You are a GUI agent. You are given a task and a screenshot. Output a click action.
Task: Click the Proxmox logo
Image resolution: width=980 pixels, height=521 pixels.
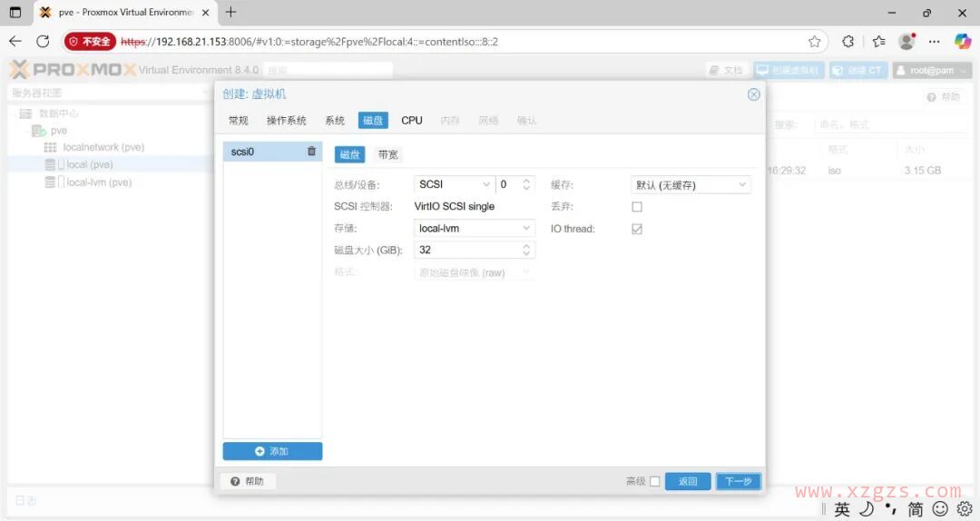coord(73,69)
